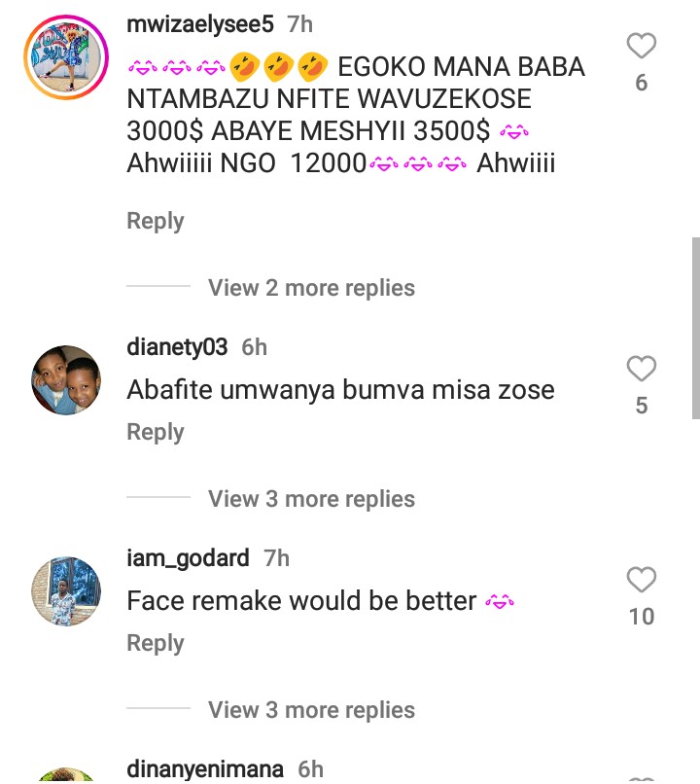
Task: Open dianety03's profile avatar
Action: (x=67, y=380)
